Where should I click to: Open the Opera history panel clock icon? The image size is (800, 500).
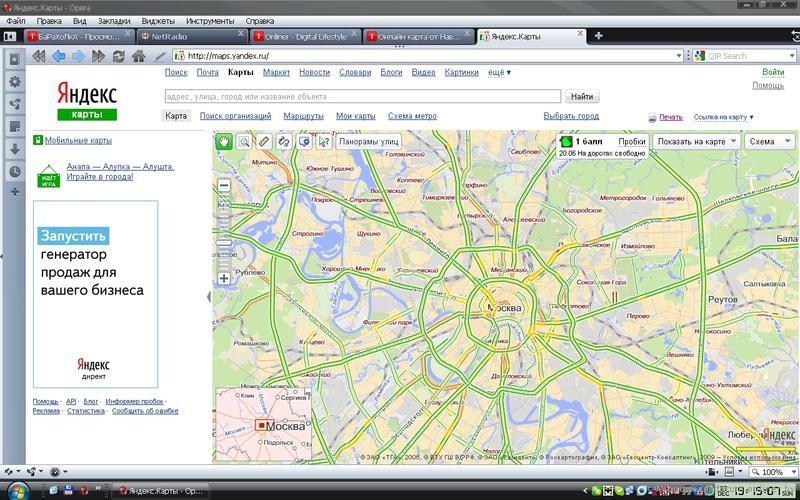(x=15, y=171)
